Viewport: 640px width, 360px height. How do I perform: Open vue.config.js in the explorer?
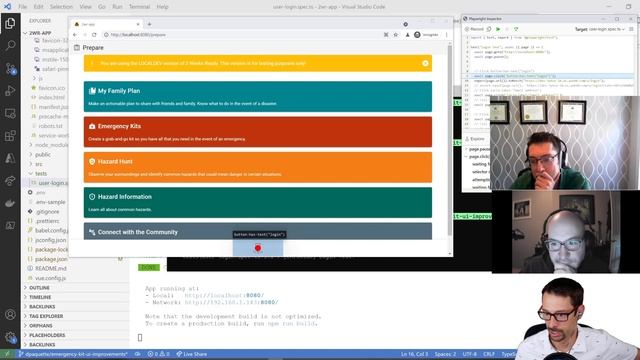[x=50, y=278]
